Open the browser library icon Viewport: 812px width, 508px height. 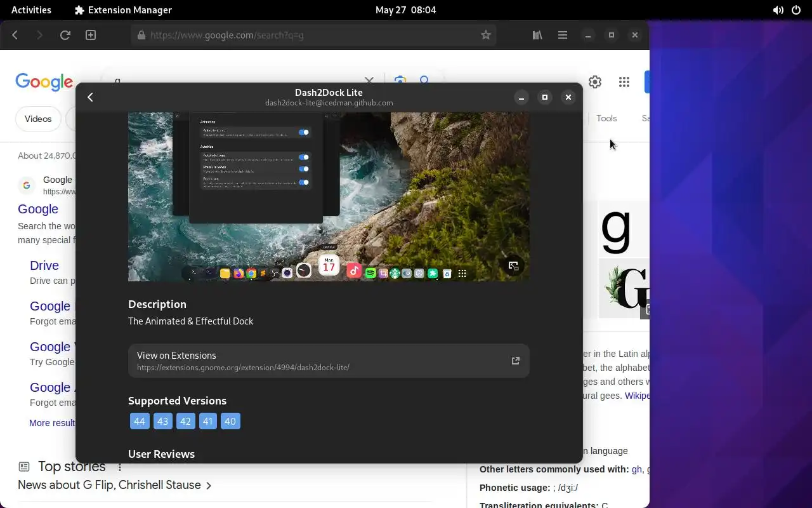point(537,35)
